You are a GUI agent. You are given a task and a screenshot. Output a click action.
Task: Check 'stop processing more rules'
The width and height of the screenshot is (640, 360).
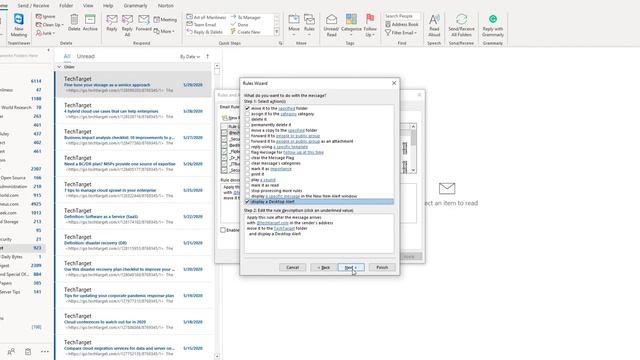247,191
